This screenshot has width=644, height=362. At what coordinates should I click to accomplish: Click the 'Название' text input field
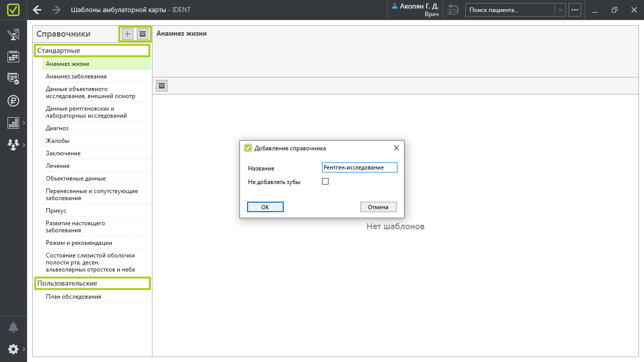click(x=359, y=167)
